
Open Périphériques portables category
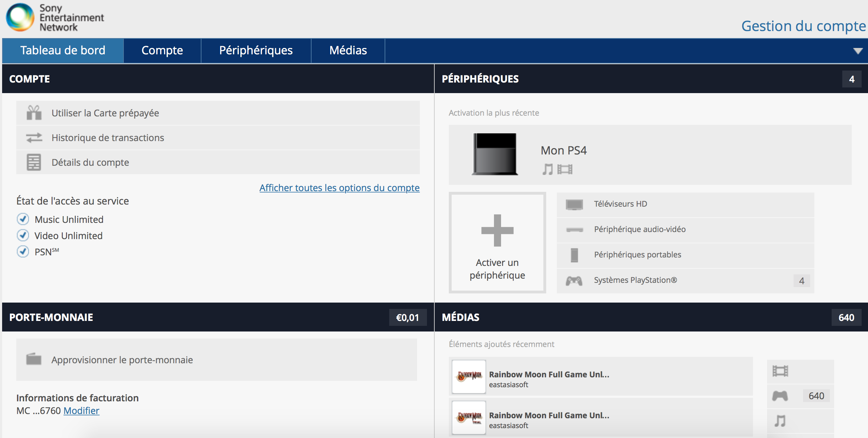tap(685, 255)
